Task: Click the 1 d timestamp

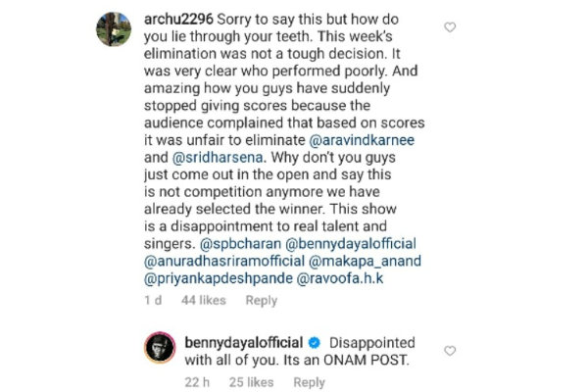Action: 153,301
